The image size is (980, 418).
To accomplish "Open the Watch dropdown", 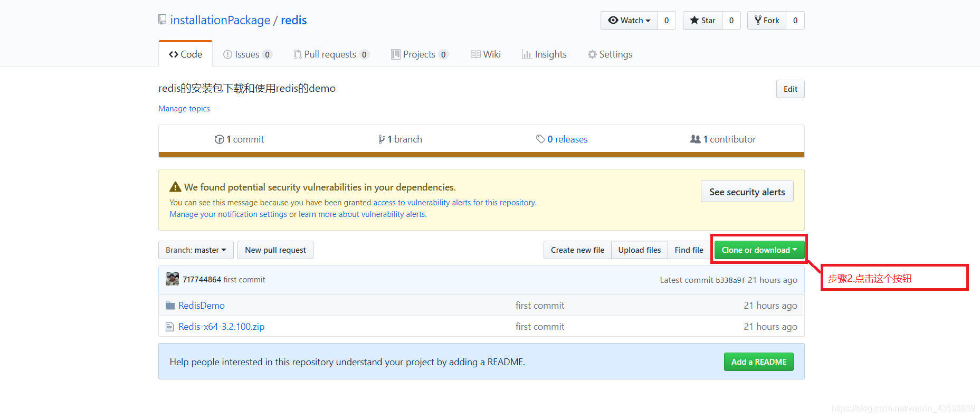I will coord(629,21).
